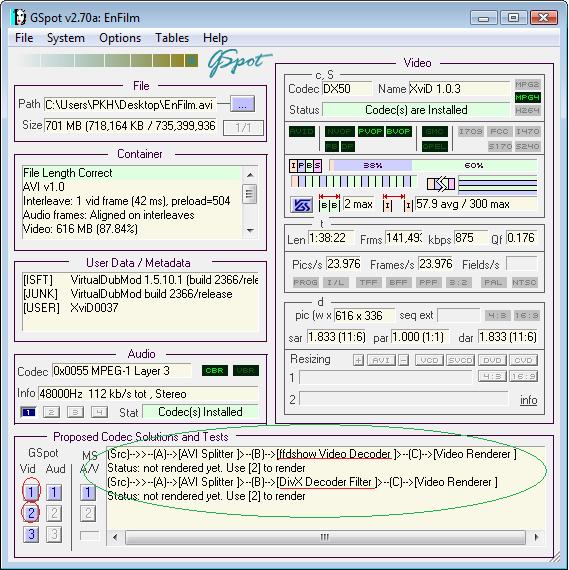Click the 1/1 file counter button

click(x=243, y=128)
